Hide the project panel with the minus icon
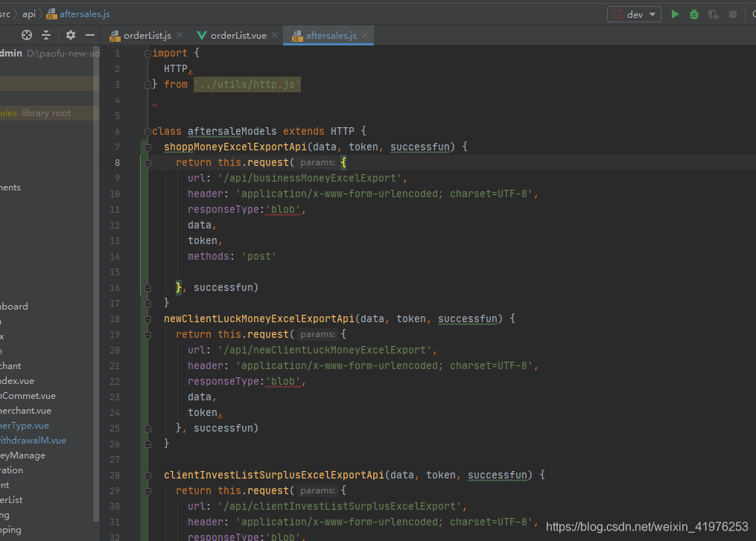Screen dimensions: 756x541 (89, 35)
